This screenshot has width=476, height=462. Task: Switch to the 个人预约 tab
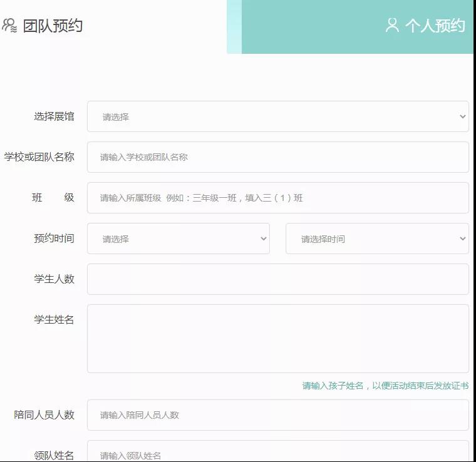435,26
